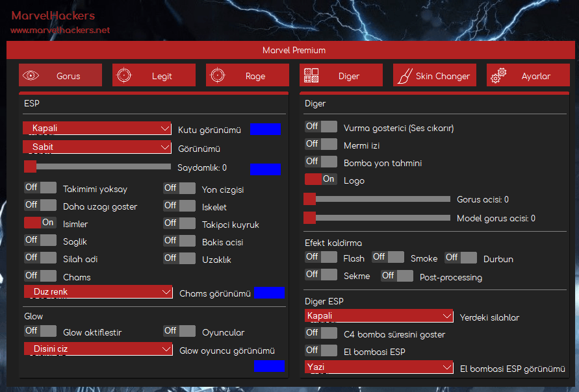Image resolution: width=579 pixels, height=392 pixels.
Task: Click the eye icon on Gorus tab
Action: pos(31,75)
